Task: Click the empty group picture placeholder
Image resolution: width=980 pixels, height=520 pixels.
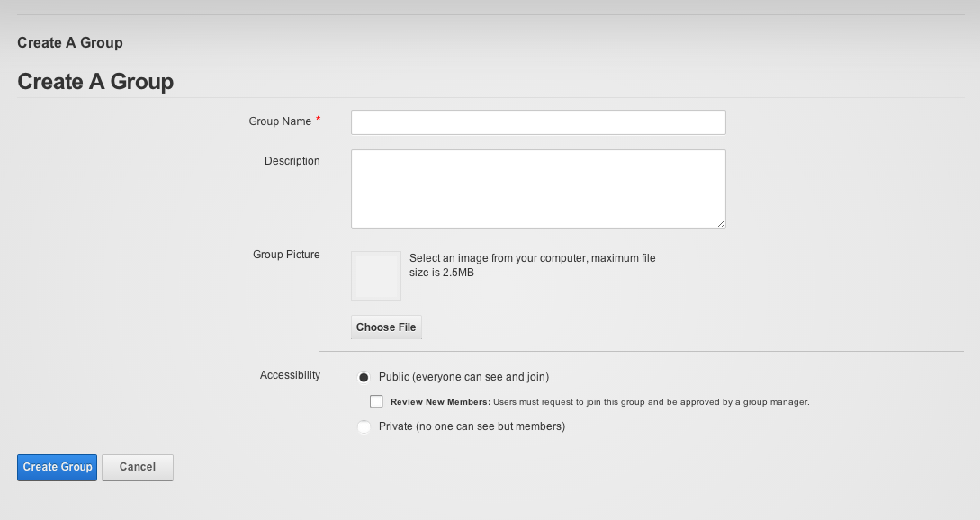Action: coord(376,276)
